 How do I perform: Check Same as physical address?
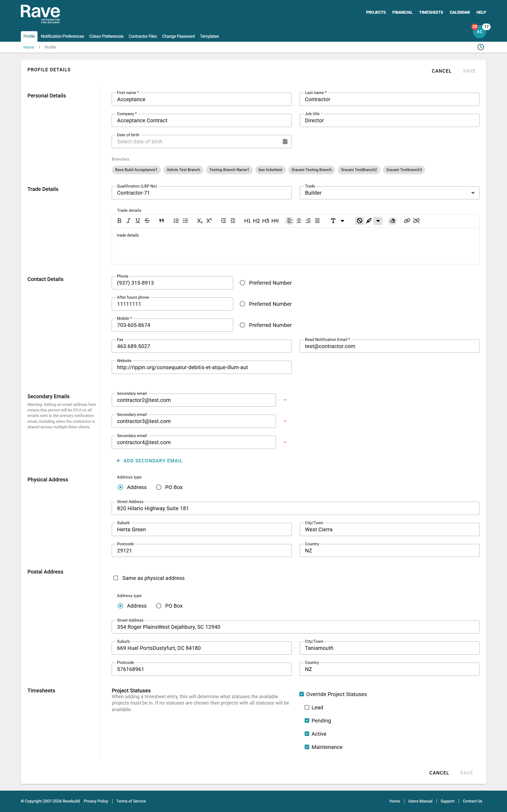coord(116,578)
